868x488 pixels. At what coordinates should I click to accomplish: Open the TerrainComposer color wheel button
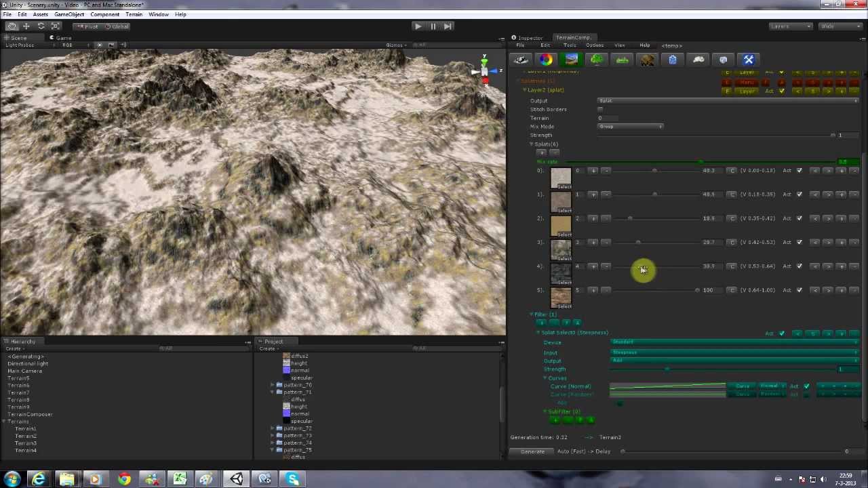pos(546,60)
